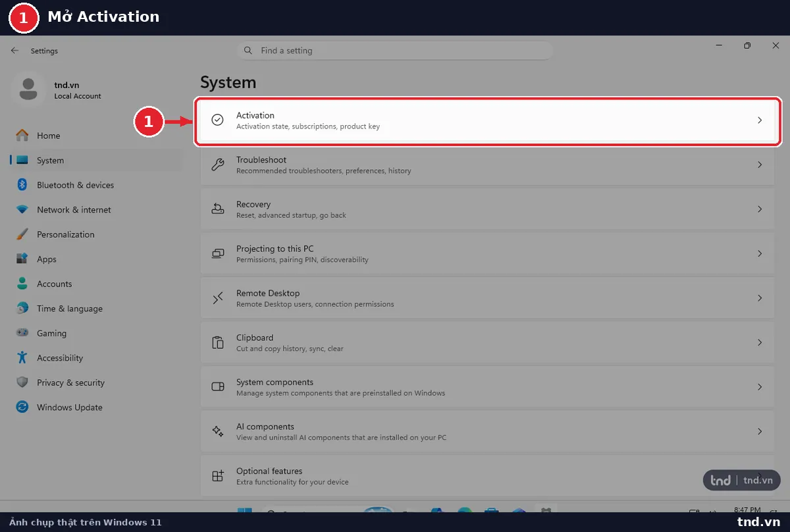Open AI components via its chevron
The width and height of the screenshot is (790, 532).
point(760,431)
